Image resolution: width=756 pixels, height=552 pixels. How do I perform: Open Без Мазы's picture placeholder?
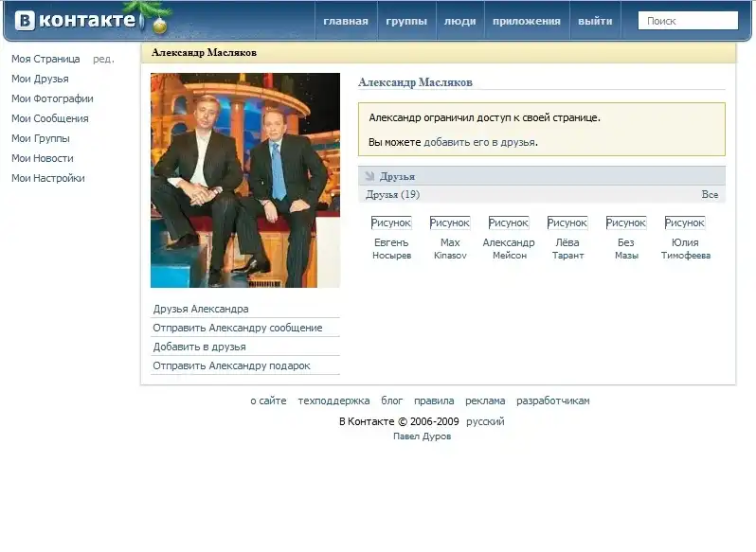coord(626,223)
